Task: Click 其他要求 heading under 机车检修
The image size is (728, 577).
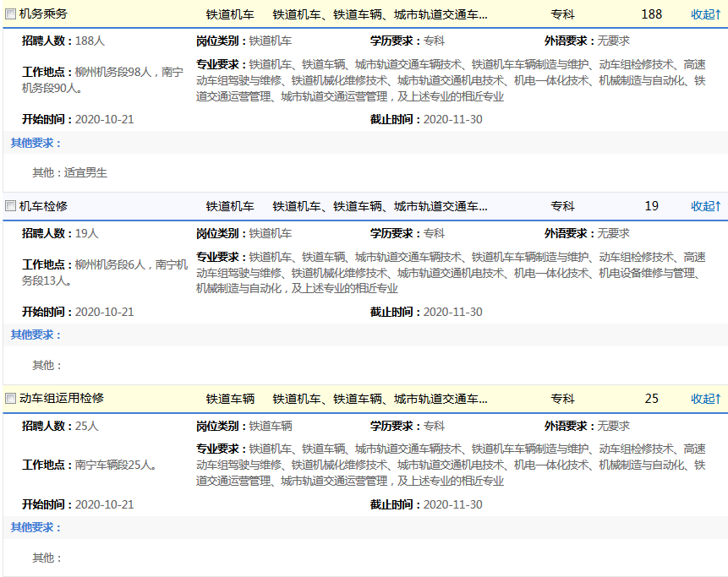Action: [36, 335]
